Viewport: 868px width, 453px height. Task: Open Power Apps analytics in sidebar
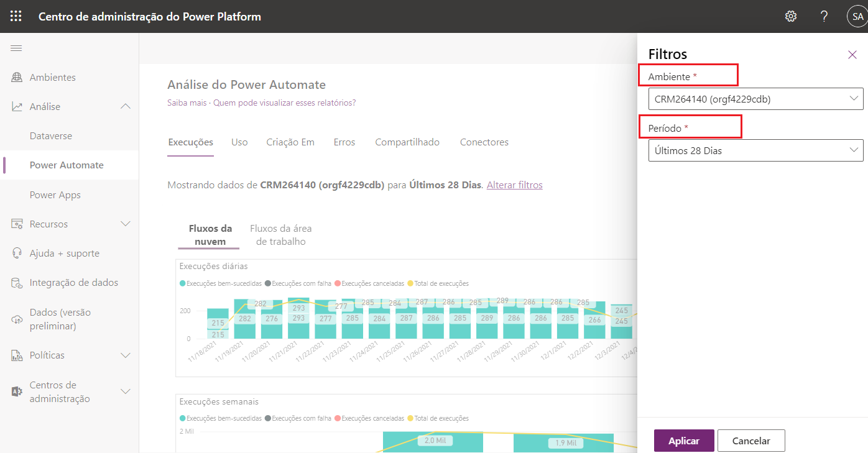[55, 195]
